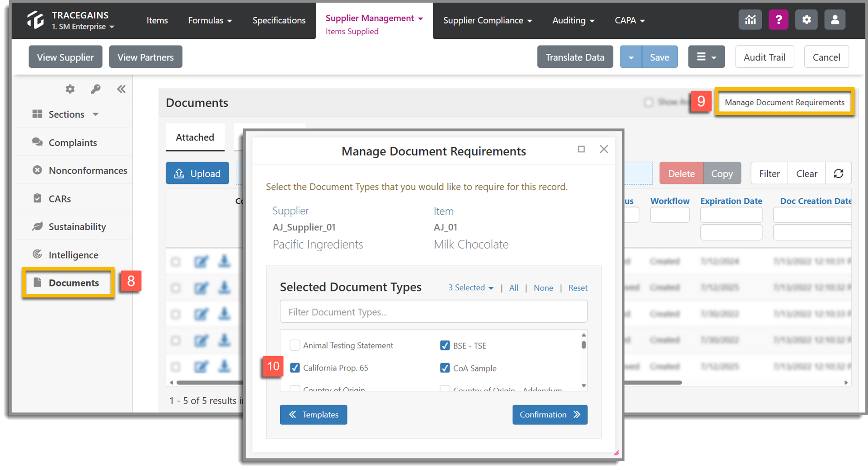The image size is (868, 470).
Task: Click the TraceGains logo icon
Action: click(35, 20)
